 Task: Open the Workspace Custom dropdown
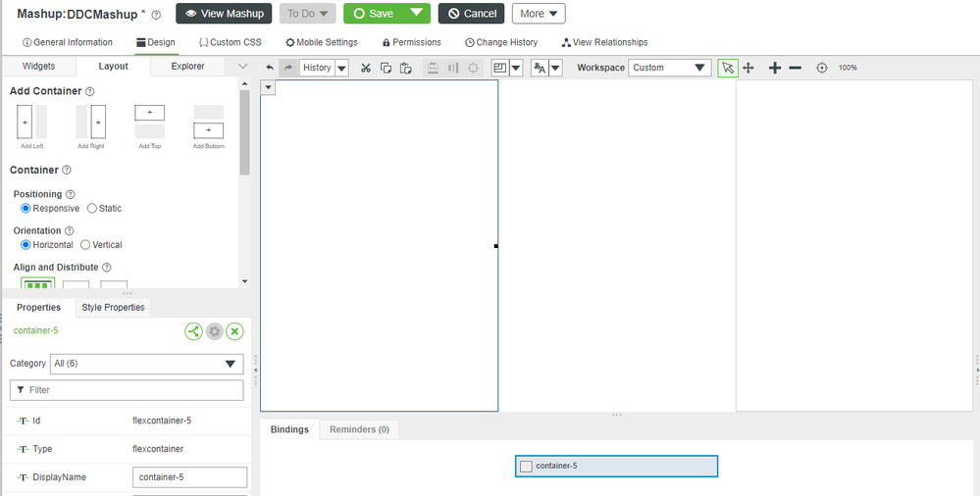[669, 68]
